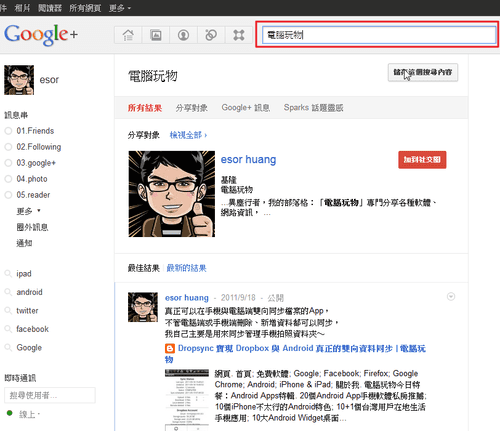This screenshot has width=500, height=431.
Task: Open 通知 in sidebar
Action: coord(24,243)
